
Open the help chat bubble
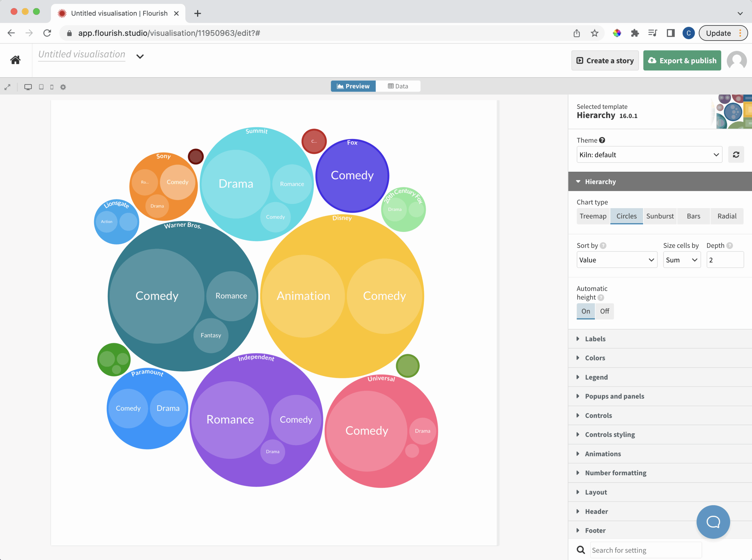pyautogui.click(x=713, y=522)
